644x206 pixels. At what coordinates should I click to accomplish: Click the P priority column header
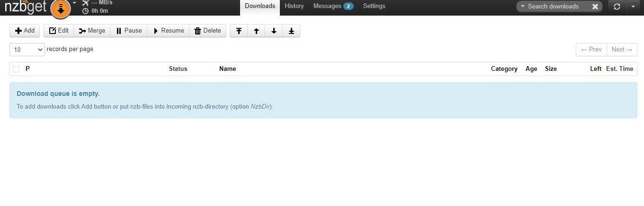27,69
